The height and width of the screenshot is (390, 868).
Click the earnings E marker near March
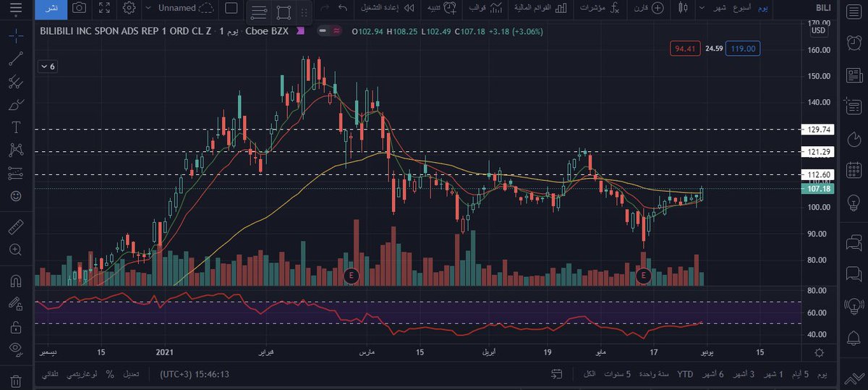pos(352,276)
